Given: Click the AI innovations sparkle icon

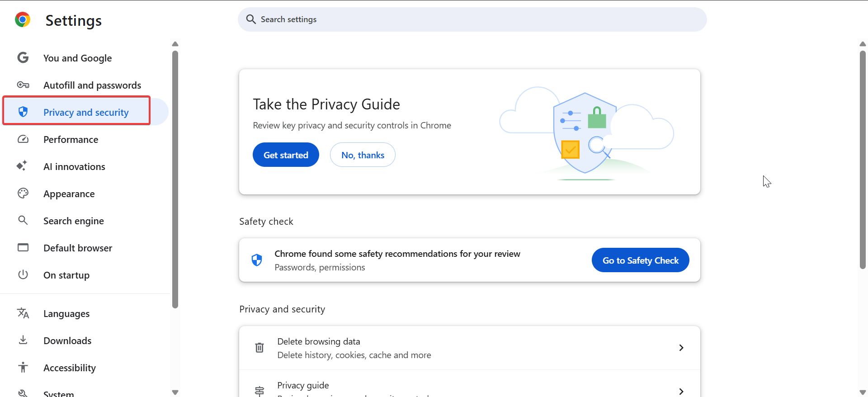Looking at the screenshot, I should 22,166.
